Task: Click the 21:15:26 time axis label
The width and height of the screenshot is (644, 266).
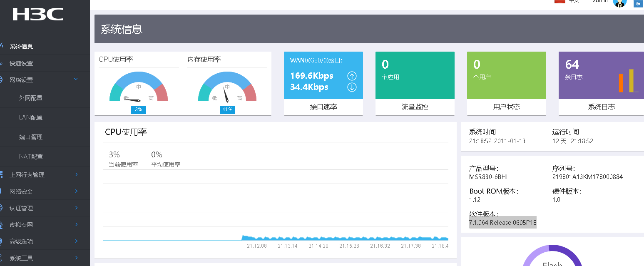Action: pyautogui.click(x=349, y=246)
